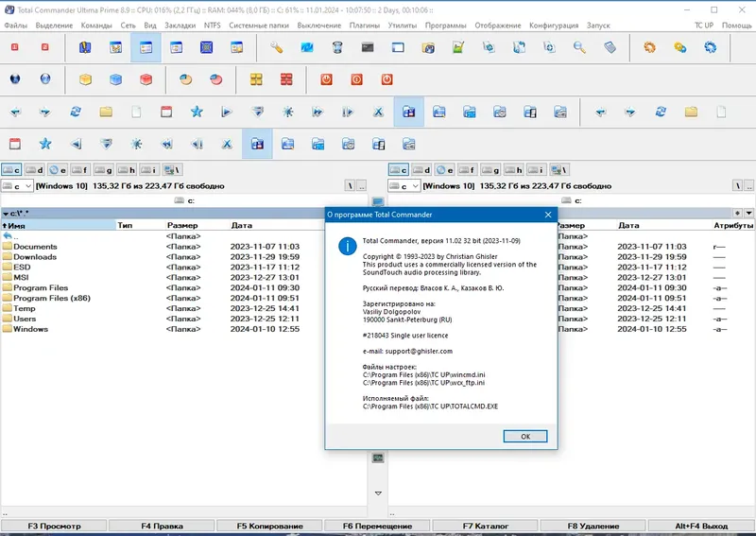Click the calculator icon in the top toolbar
The image size is (756, 536).
[610, 47]
